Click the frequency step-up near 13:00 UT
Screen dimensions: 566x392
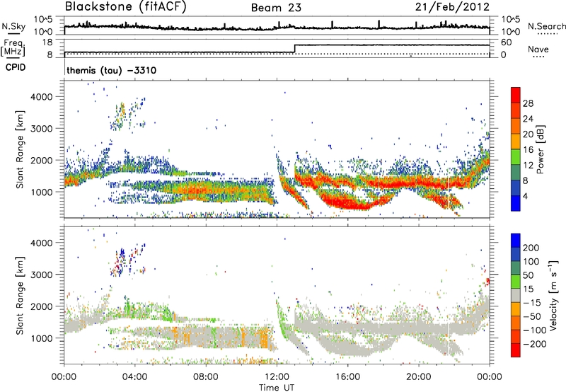[x=295, y=49]
